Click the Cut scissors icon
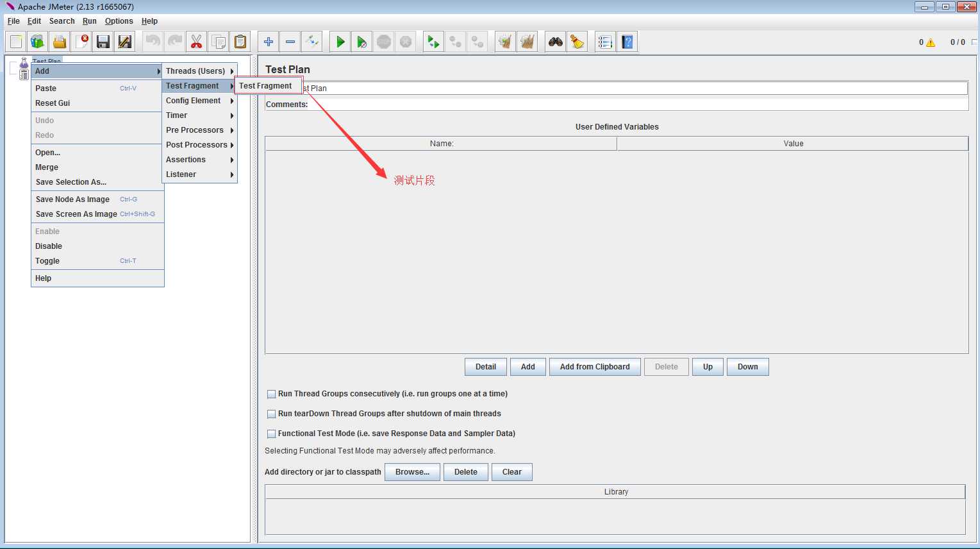The image size is (980, 549). pos(197,42)
